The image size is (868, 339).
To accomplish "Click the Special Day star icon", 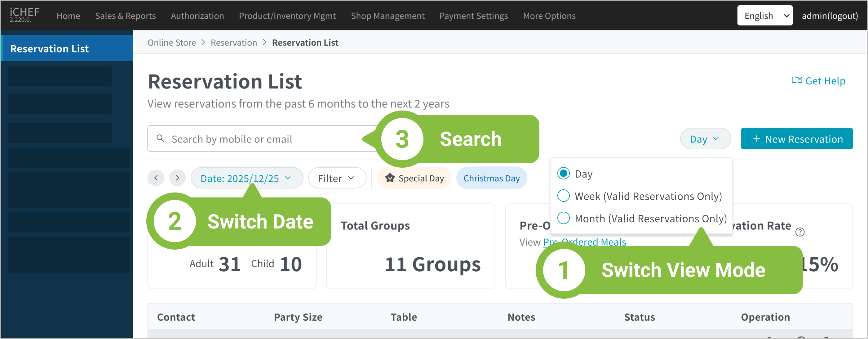I will [390, 178].
